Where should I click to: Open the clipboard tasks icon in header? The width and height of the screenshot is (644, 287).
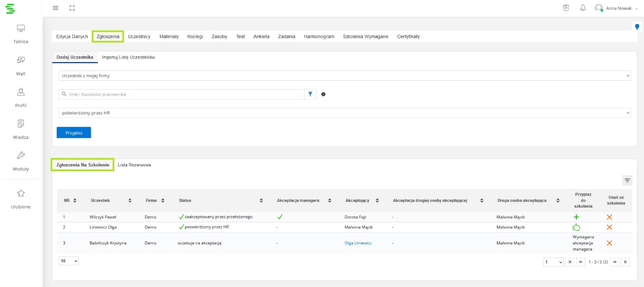pyautogui.click(x=566, y=8)
